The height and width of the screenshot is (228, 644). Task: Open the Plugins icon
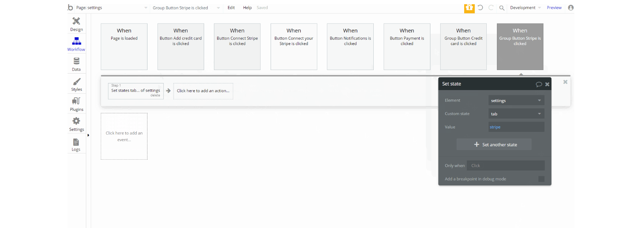(76, 101)
